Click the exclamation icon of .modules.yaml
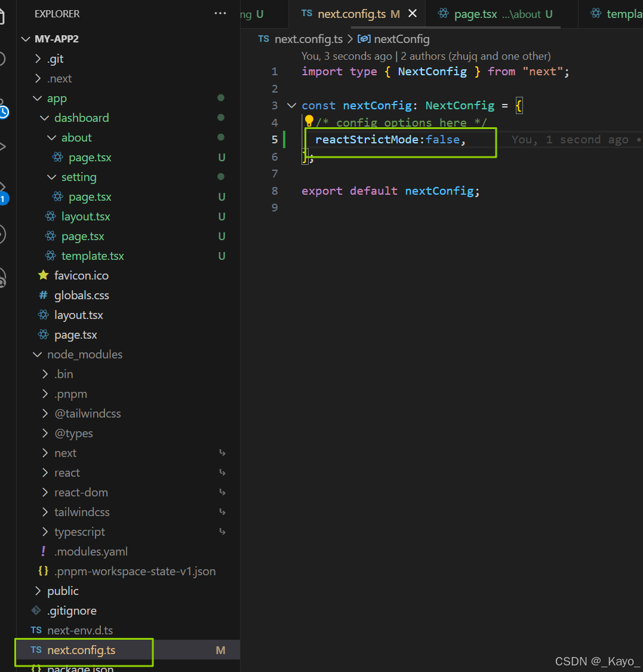Screen dimensions: 643x672 [43, 551]
